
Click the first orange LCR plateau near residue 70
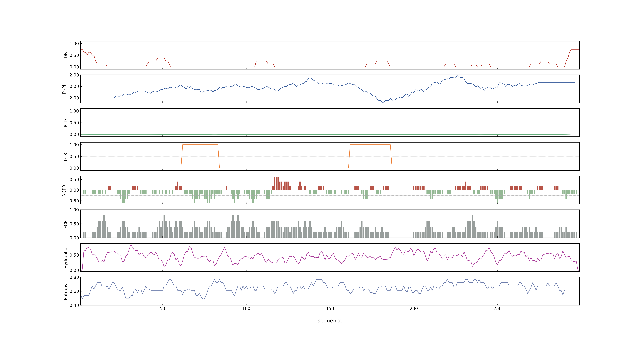pos(200,145)
